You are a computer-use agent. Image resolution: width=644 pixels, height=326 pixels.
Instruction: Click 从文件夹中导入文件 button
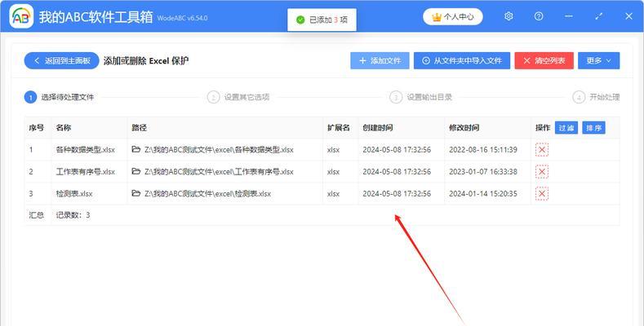462,60
